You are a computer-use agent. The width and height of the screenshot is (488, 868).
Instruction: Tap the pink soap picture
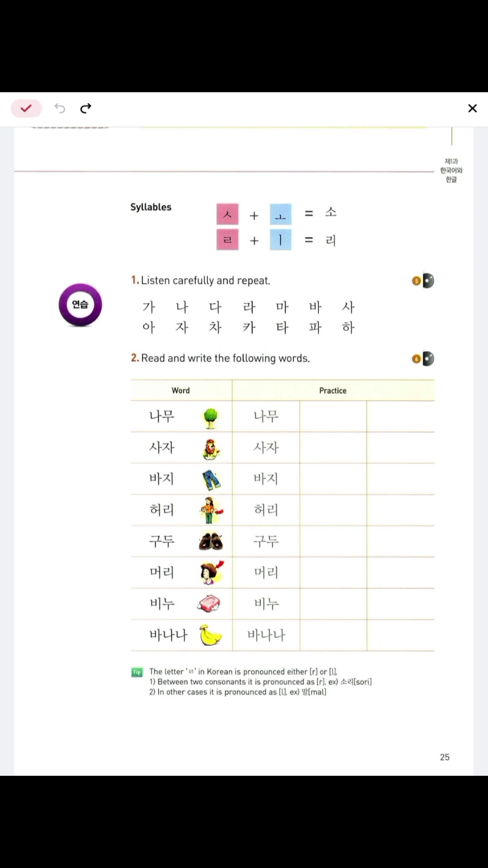pyautogui.click(x=209, y=604)
